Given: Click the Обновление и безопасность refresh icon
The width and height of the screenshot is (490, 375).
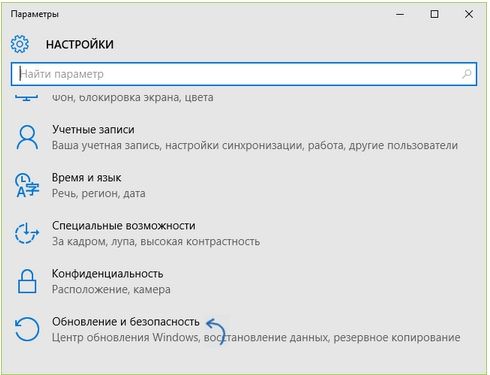Looking at the screenshot, I should click(27, 329).
